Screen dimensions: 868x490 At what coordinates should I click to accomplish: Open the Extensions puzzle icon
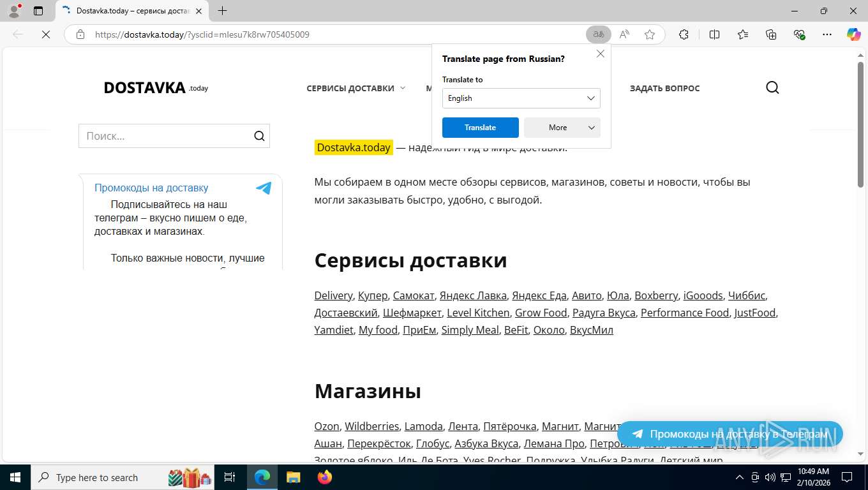pyautogui.click(x=684, y=34)
